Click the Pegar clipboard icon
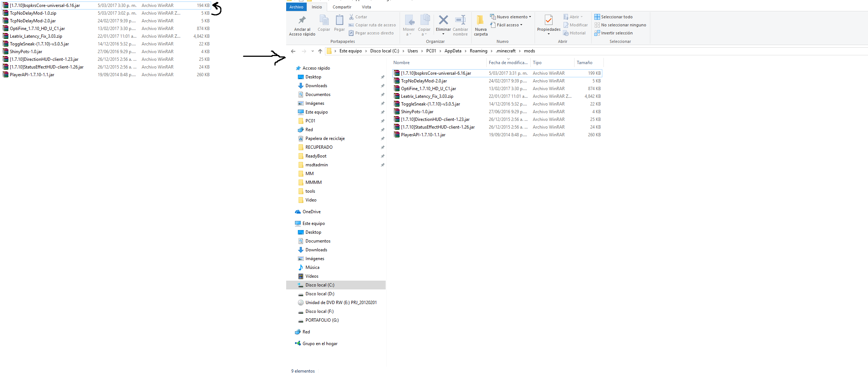The image size is (868, 381). pos(339,20)
